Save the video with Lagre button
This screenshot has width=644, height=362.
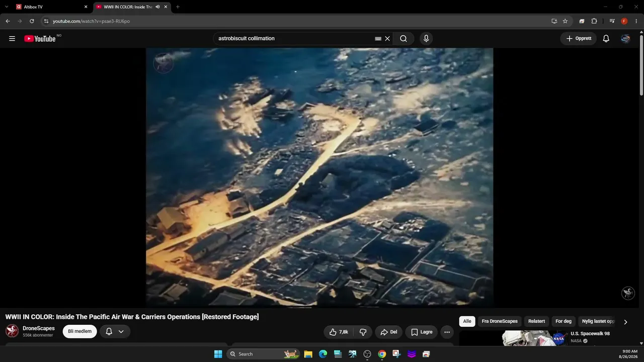pyautogui.click(x=421, y=332)
